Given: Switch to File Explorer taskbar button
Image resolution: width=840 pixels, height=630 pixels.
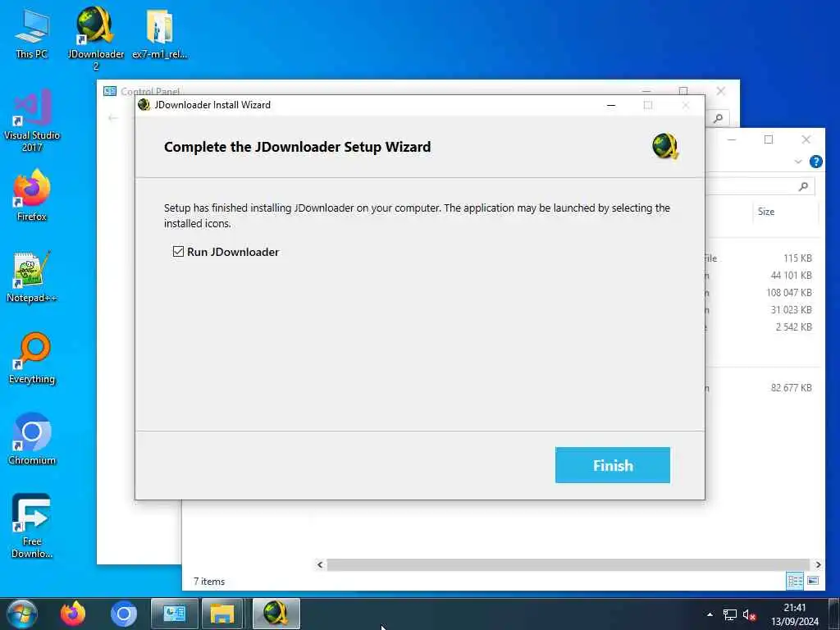Looking at the screenshot, I should coord(222,614).
